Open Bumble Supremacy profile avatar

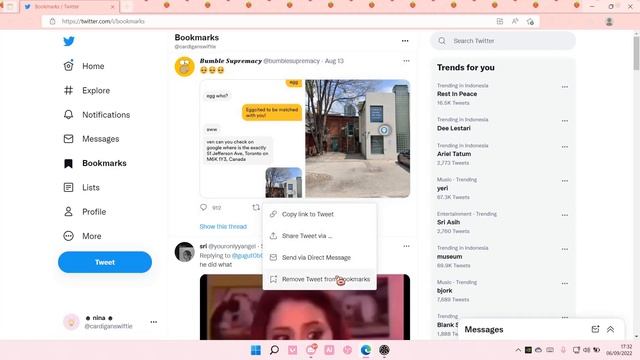click(x=184, y=67)
